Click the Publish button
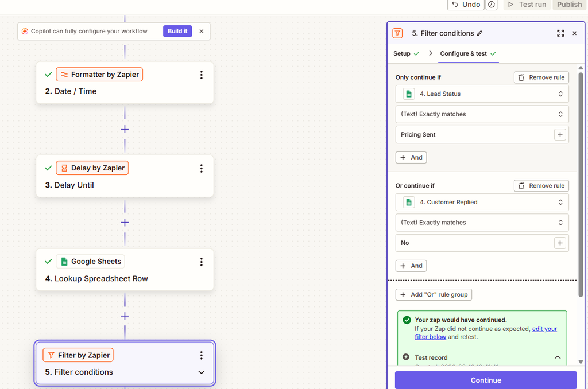This screenshot has width=588, height=389. pyautogui.click(x=569, y=5)
